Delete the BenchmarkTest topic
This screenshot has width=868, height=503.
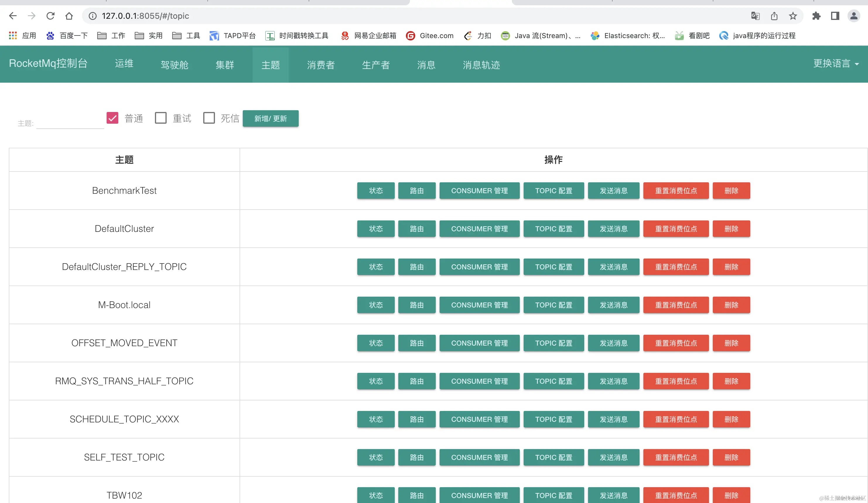[x=731, y=191]
